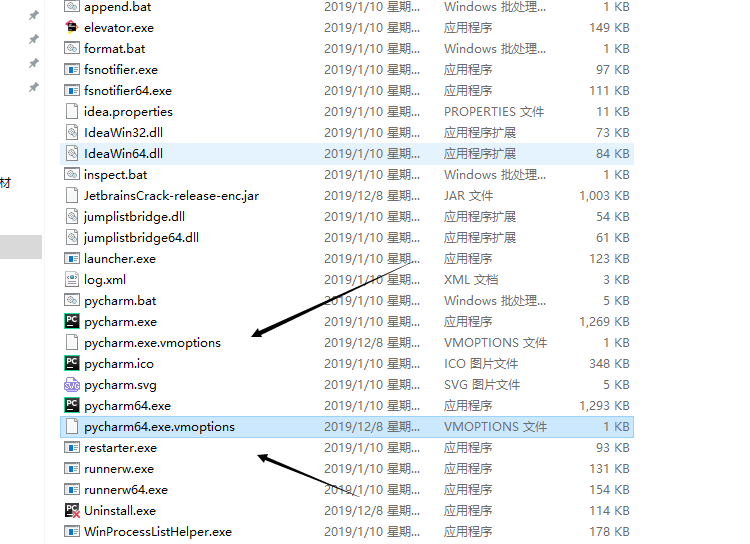Click the ICO 图片文件 type cell
Viewport: 750px width, 544px height.
pos(481,364)
